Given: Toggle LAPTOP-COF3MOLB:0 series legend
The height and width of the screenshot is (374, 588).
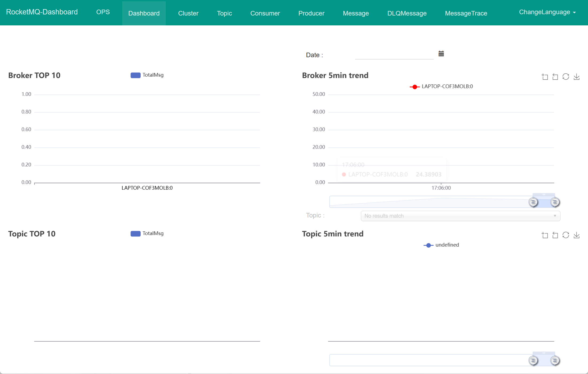Looking at the screenshot, I should [441, 87].
